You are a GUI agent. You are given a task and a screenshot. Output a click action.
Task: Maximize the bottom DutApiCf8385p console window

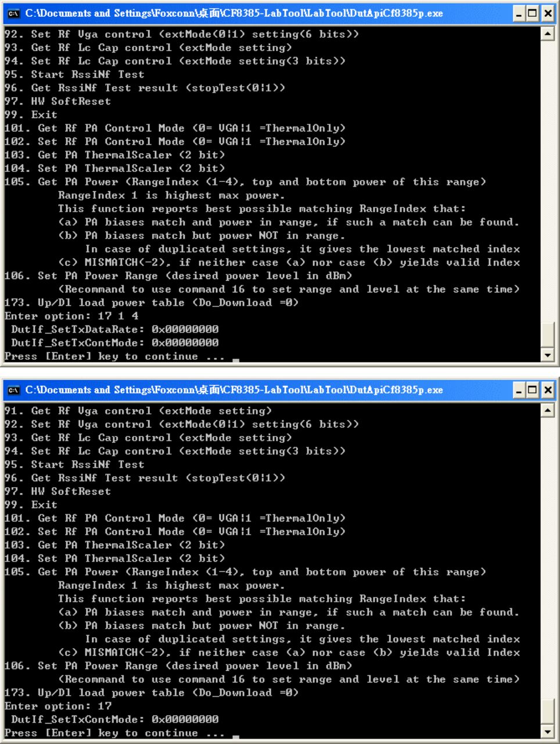point(533,390)
